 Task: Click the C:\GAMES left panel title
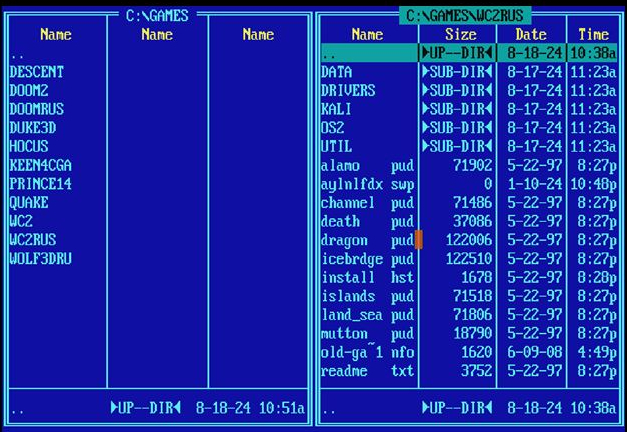pos(157,16)
